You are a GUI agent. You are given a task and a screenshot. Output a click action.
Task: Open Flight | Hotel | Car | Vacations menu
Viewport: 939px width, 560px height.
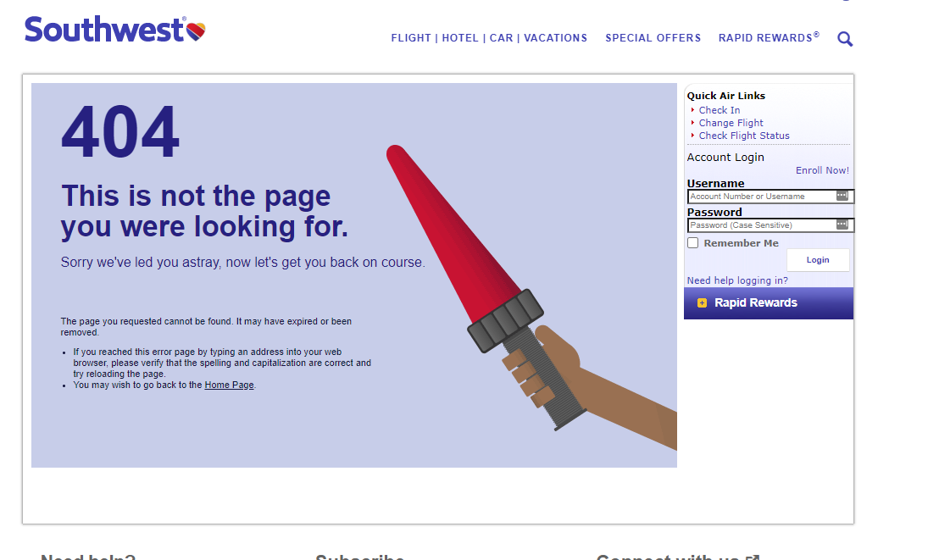tap(489, 38)
